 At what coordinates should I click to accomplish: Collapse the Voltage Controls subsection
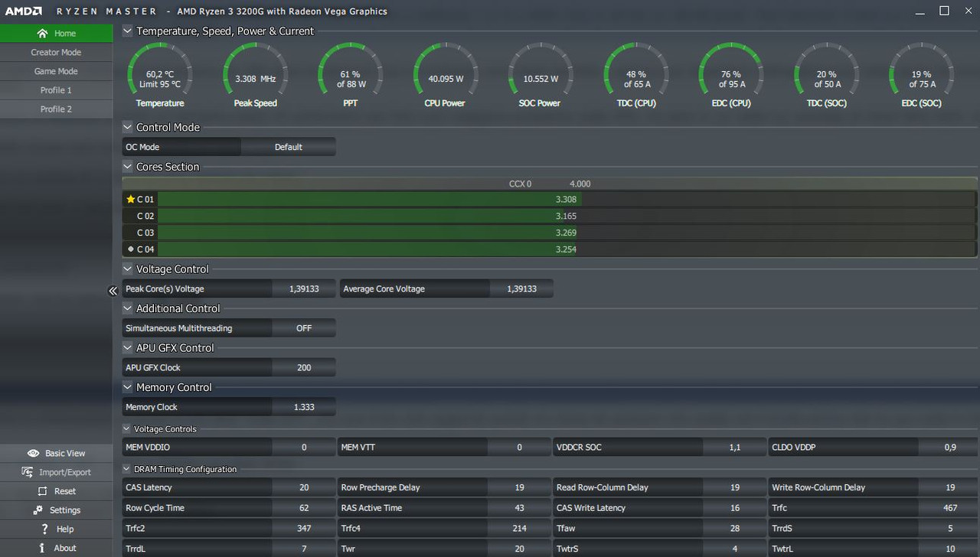click(126, 429)
